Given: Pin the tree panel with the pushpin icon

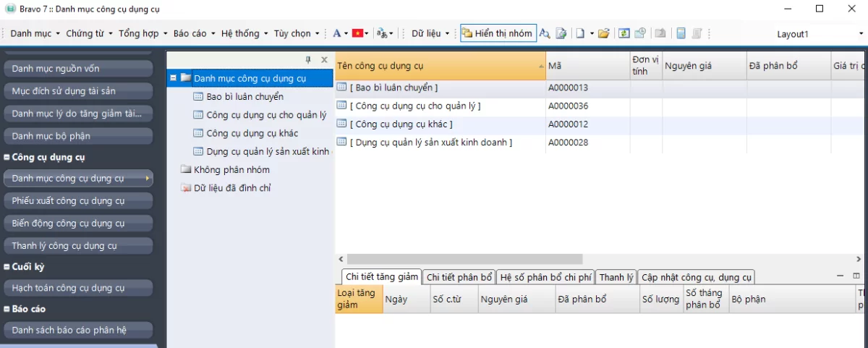Looking at the screenshot, I should tap(309, 59).
